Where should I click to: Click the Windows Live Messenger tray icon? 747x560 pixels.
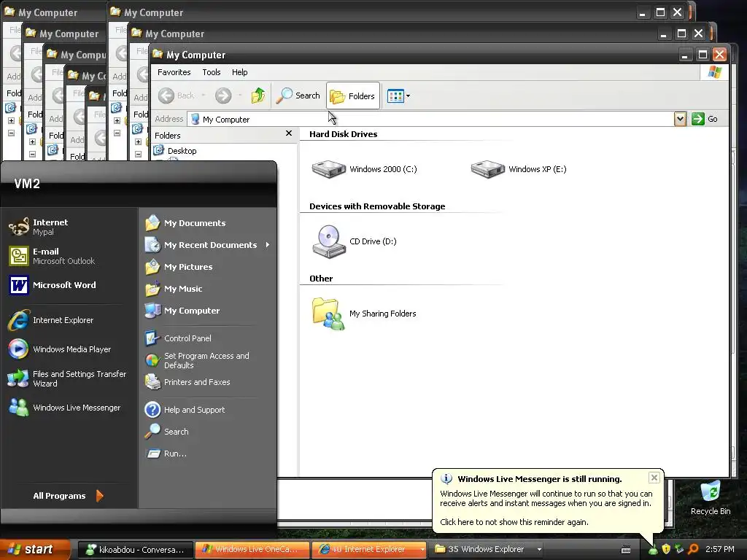653,550
